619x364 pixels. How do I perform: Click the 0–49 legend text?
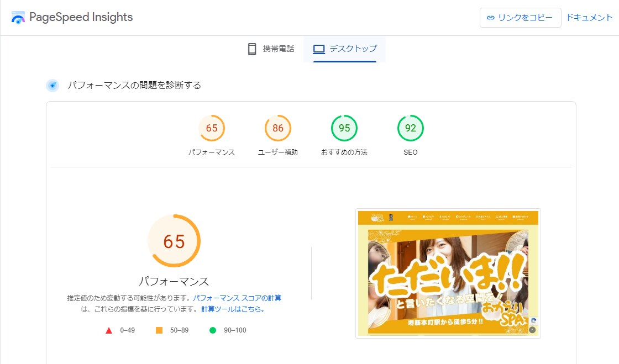[128, 330]
